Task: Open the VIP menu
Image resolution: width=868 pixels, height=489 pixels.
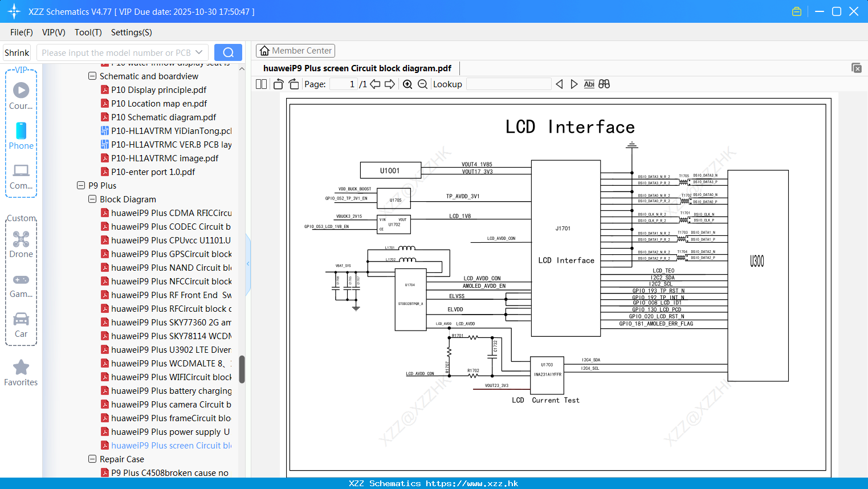Action: tap(54, 32)
